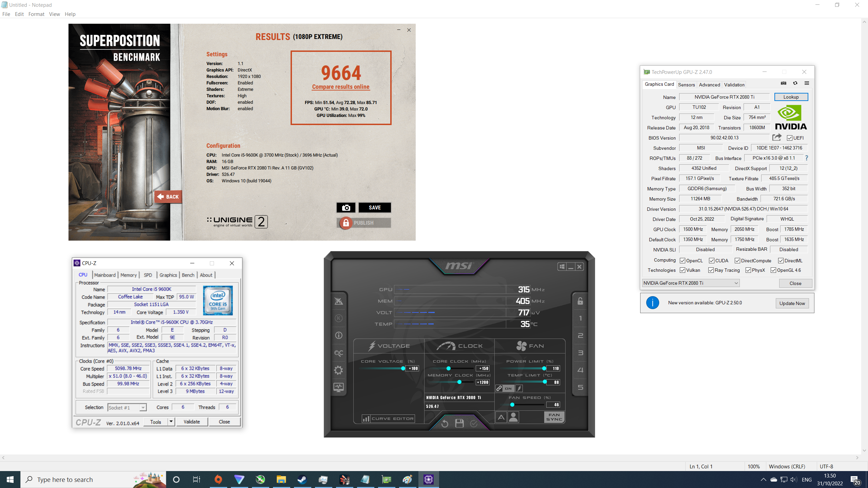Toggle the Afterburner profile lock
868x488 pixels.
pos(580,301)
